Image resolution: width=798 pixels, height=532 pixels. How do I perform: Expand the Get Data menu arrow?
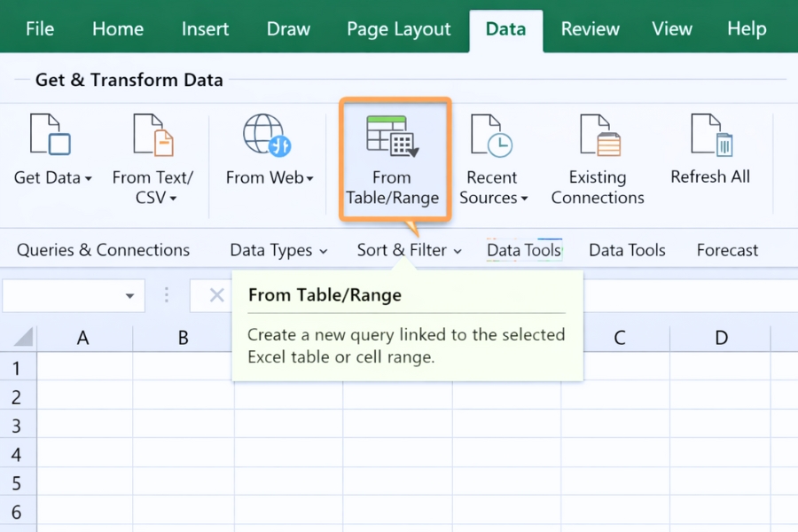tap(89, 178)
